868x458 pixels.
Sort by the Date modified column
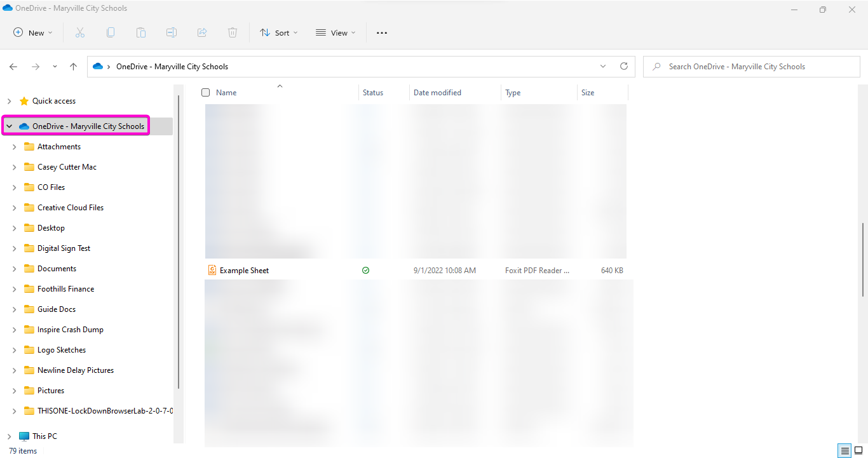[x=437, y=93]
